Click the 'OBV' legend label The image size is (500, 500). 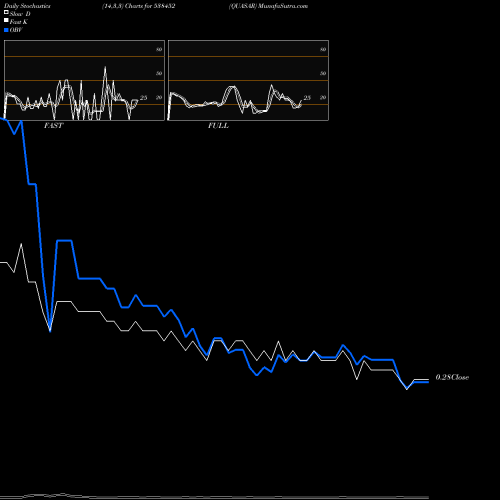click(x=16, y=30)
